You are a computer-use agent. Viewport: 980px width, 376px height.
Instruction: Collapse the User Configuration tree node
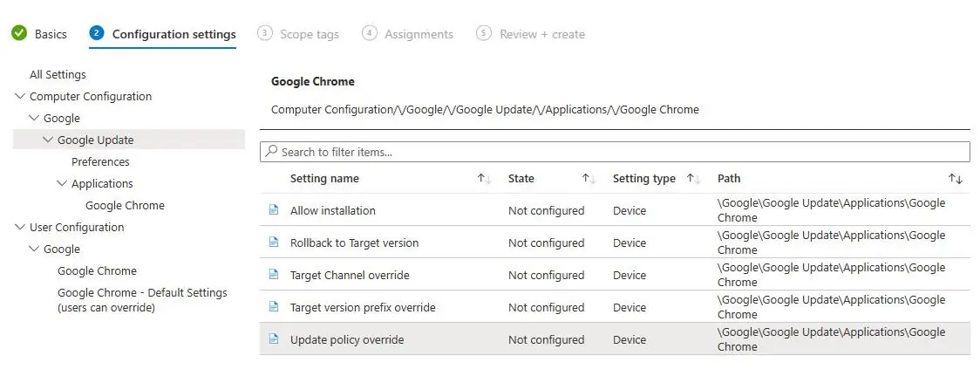[20, 227]
